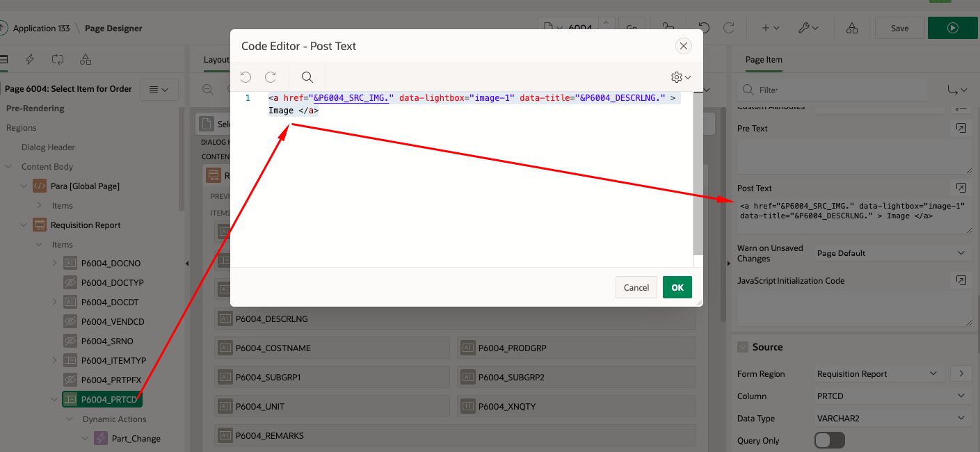
Task: Select the P6004_PRTPFX hidden item
Action: point(103,380)
